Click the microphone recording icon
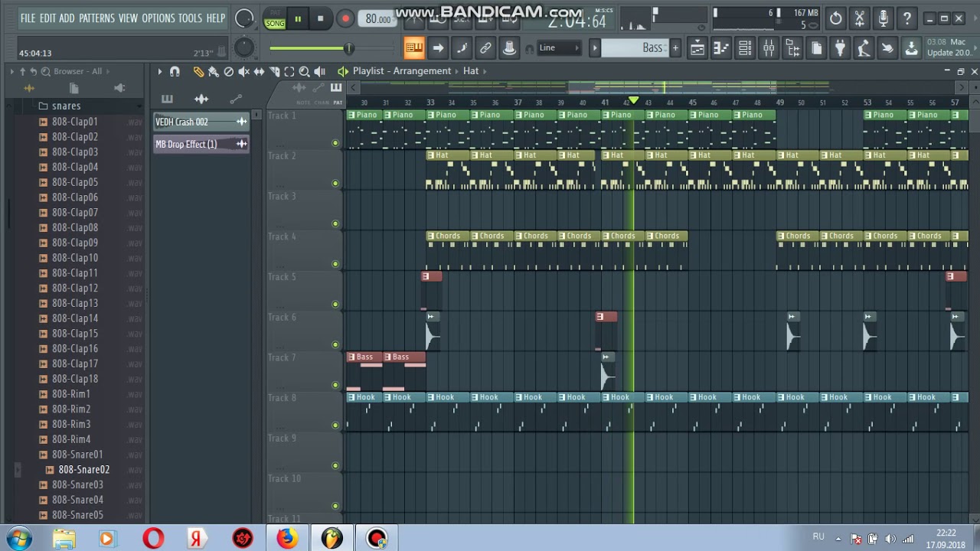This screenshot has height=551, width=980. tap(883, 18)
